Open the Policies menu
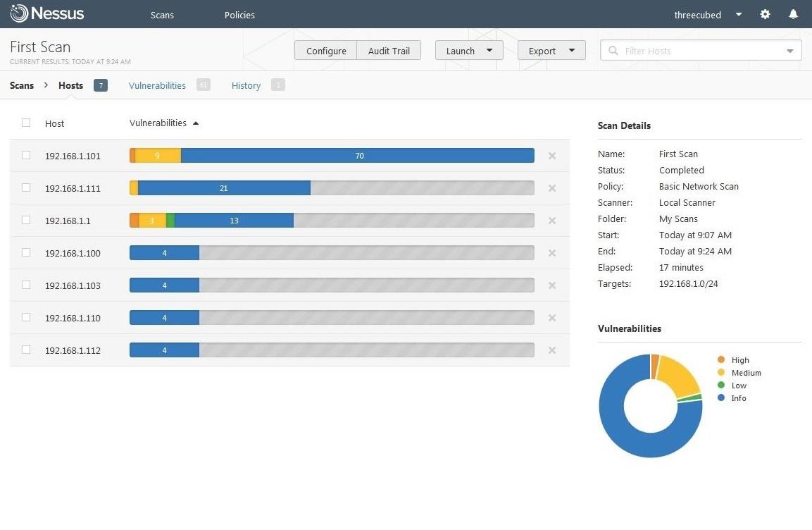The image size is (812, 530). (239, 15)
